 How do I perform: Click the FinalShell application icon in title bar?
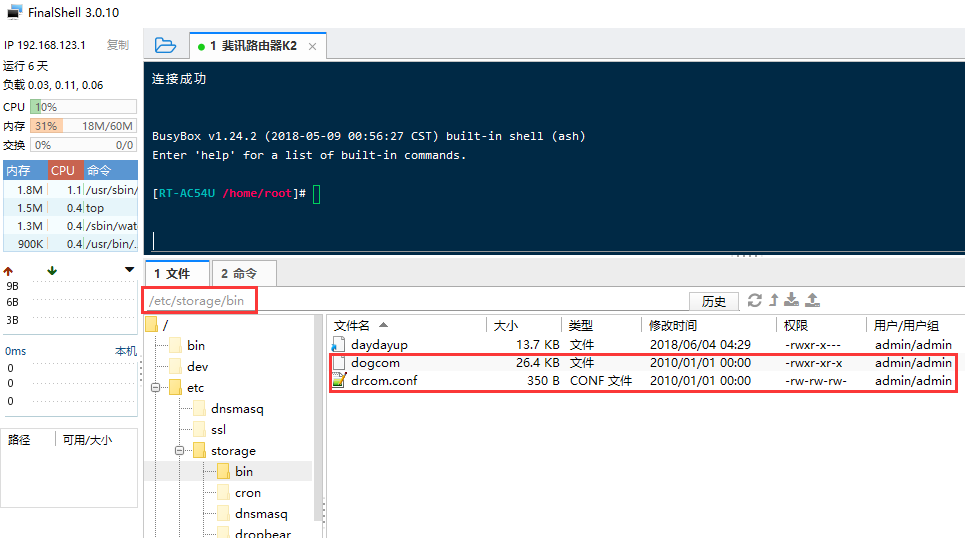(x=14, y=12)
